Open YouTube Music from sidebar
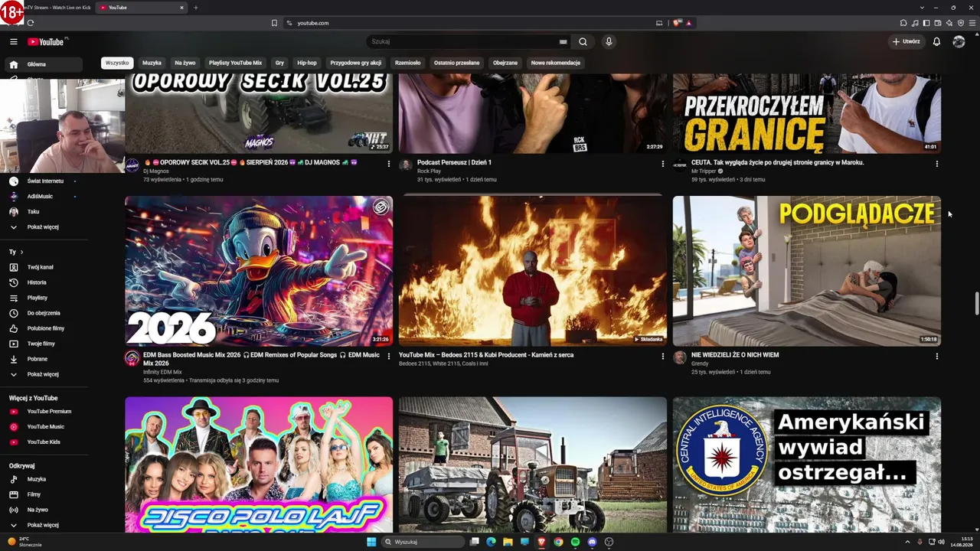This screenshot has height=551, width=980. (44, 427)
